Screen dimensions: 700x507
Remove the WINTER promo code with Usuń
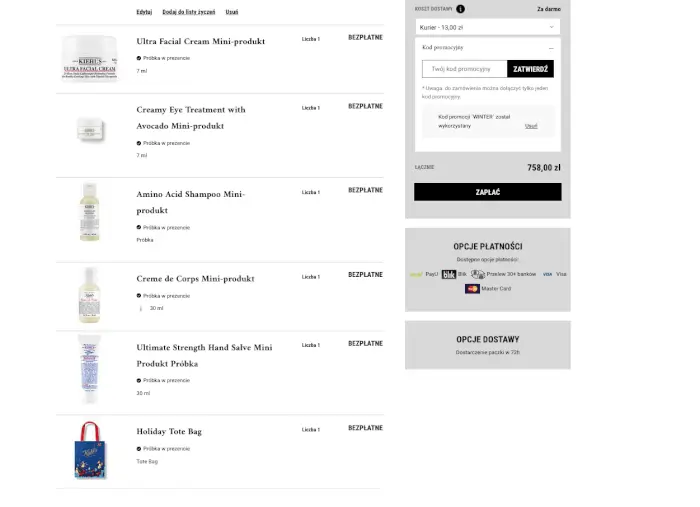tap(531, 126)
